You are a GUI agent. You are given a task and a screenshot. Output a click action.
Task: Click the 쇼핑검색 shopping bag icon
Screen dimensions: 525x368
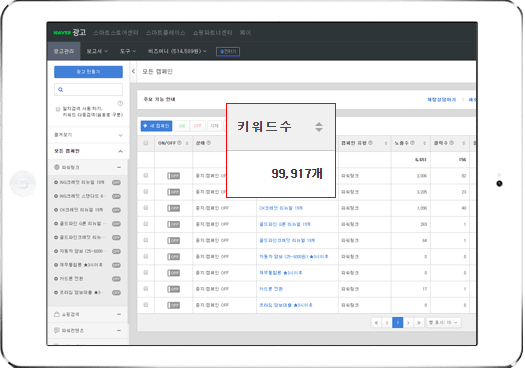click(57, 314)
